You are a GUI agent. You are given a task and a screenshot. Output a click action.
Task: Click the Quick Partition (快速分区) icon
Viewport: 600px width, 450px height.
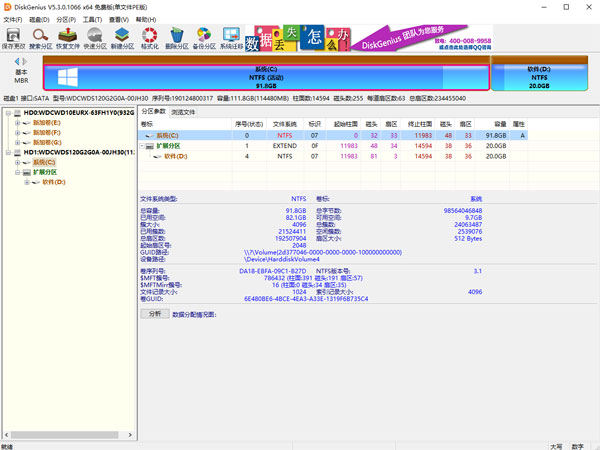click(96, 38)
